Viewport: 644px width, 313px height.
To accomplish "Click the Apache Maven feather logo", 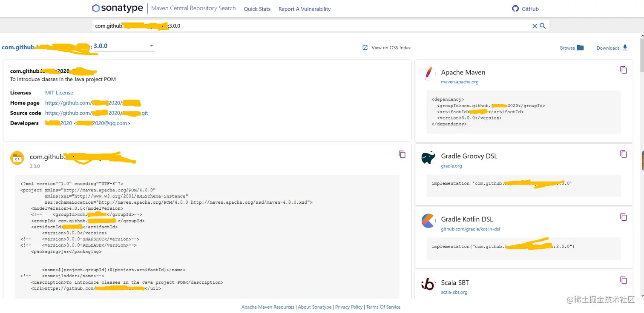I will point(428,74).
